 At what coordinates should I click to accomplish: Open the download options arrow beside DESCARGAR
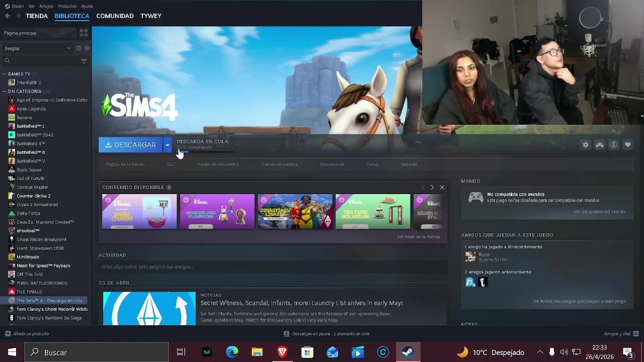click(168, 145)
